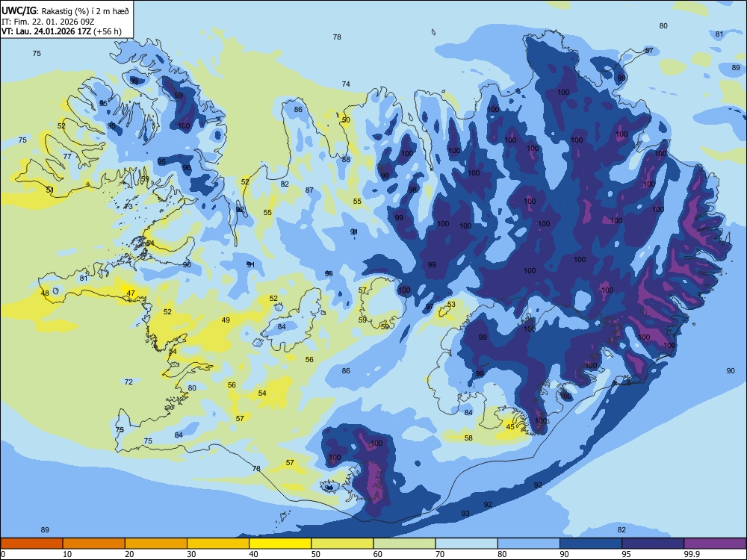
Task: Click the '72' value over Faxaflói bay
Action: 128,382
